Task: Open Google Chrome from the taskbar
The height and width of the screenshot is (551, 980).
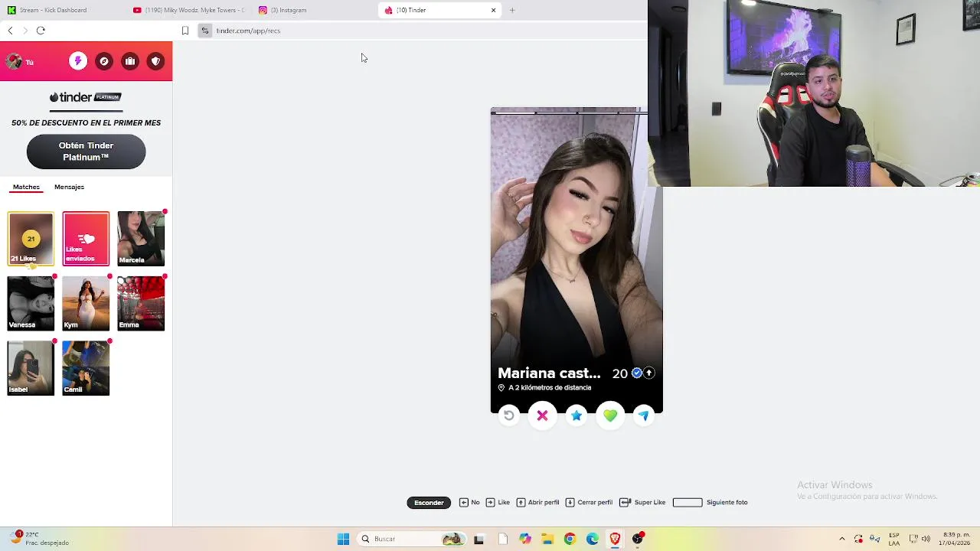Action: [x=570, y=539]
